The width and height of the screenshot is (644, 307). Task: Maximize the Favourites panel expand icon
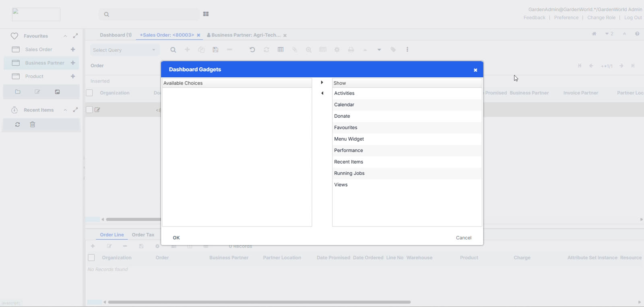point(75,36)
